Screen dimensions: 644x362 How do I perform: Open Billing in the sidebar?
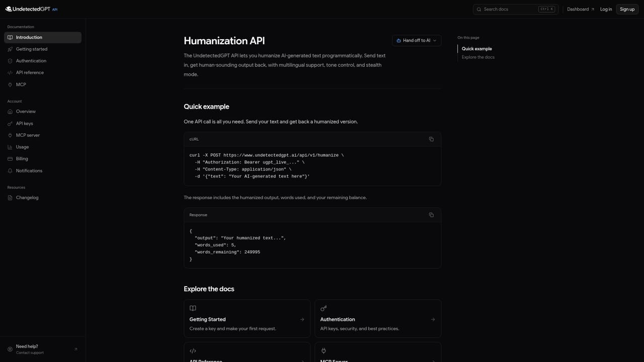[x=43, y=159]
